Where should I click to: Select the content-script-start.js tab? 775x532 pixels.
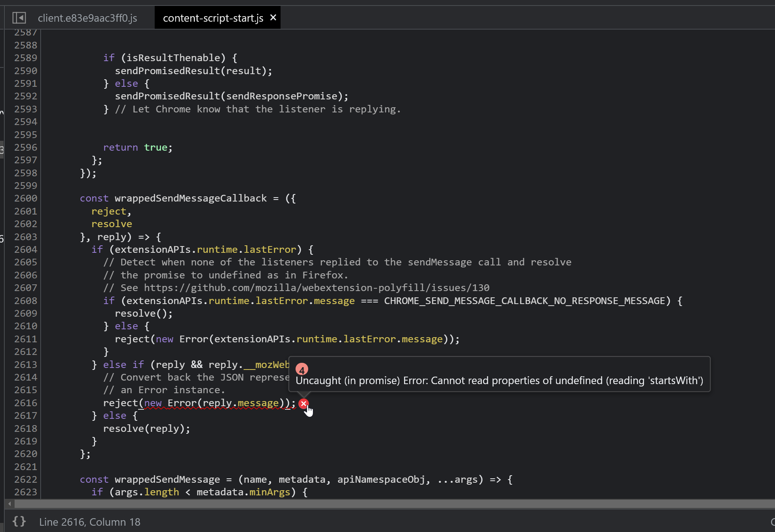click(213, 18)
